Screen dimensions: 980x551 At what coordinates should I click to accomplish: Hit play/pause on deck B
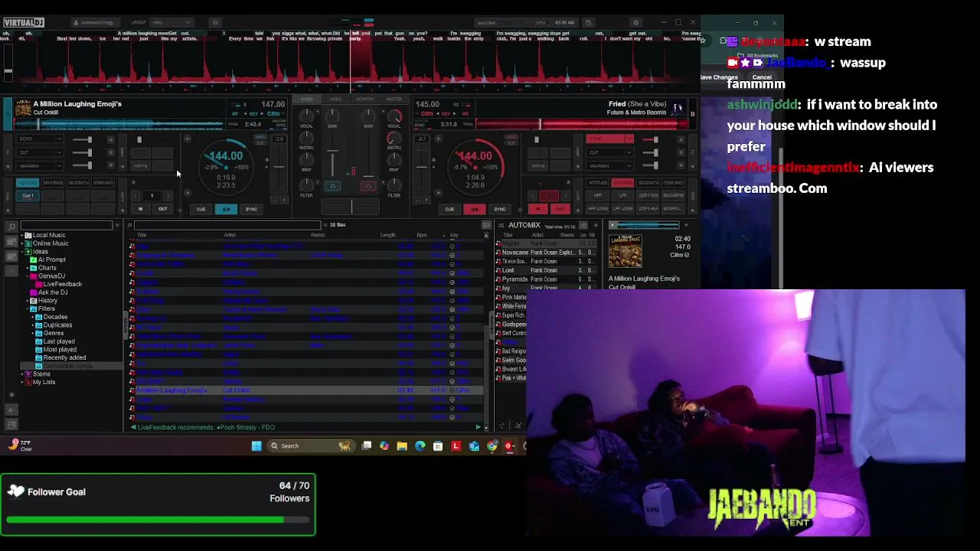click(475, 209)
